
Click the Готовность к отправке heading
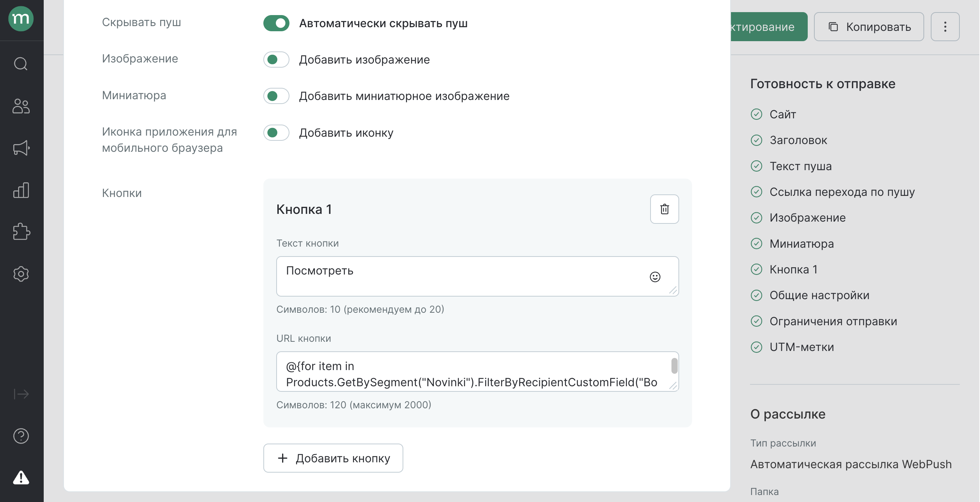point(822,84)
